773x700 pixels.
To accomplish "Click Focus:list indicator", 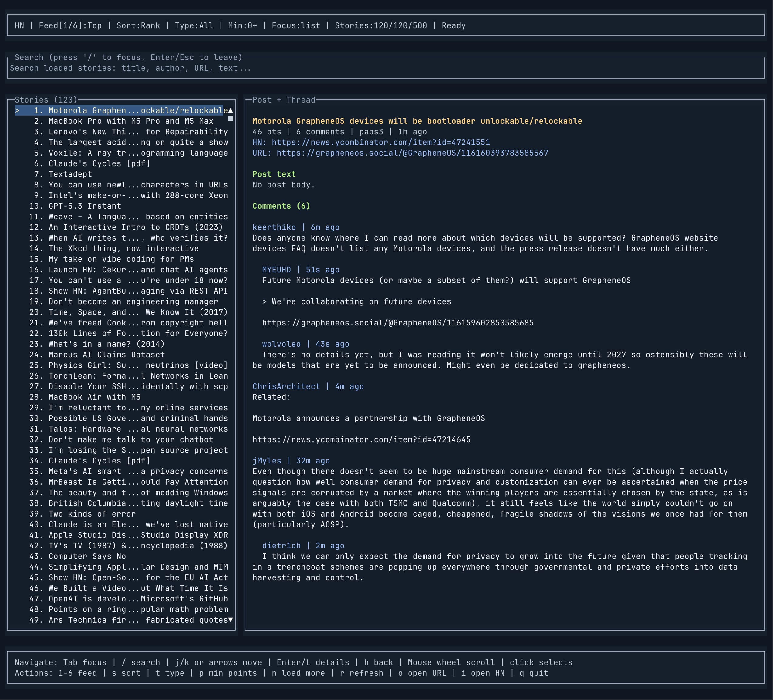I will [x=296, y=25].
